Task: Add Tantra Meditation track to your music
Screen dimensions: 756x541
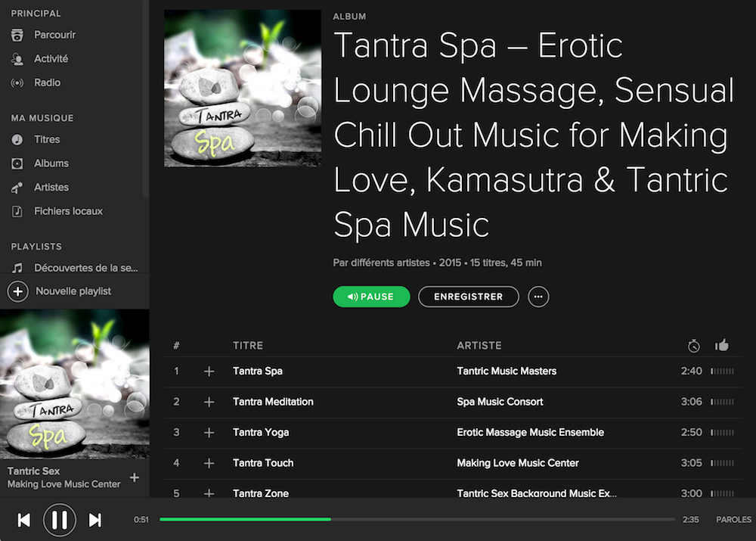Action: (209, 402)
